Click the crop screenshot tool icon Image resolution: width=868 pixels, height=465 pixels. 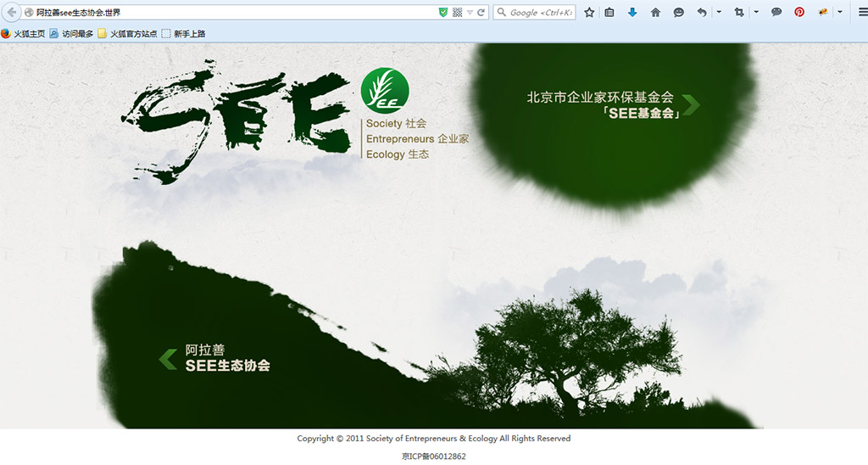coord(739,12)
